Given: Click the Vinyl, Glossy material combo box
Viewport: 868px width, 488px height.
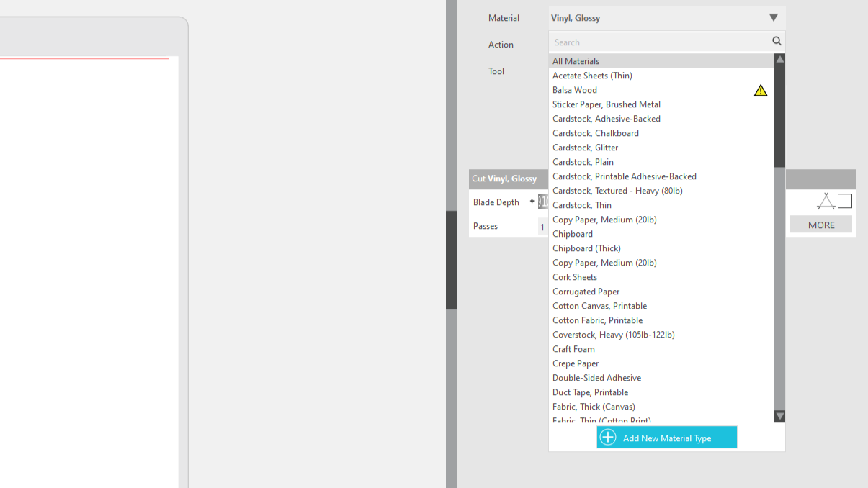Looking at the screenshot, I should click(x=666, y=18).
